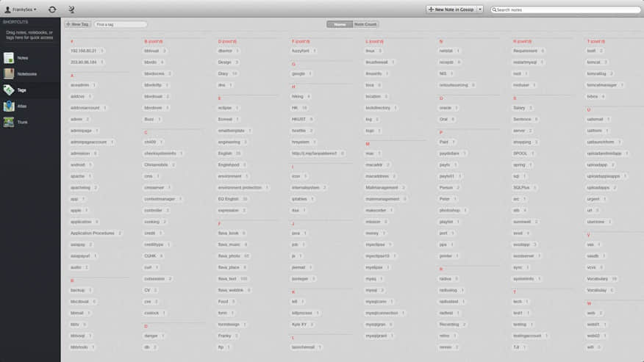This screenshot has height=362, width=644.
Task: Click the magnifier icon in Search notes
Action: pos(494,10)
